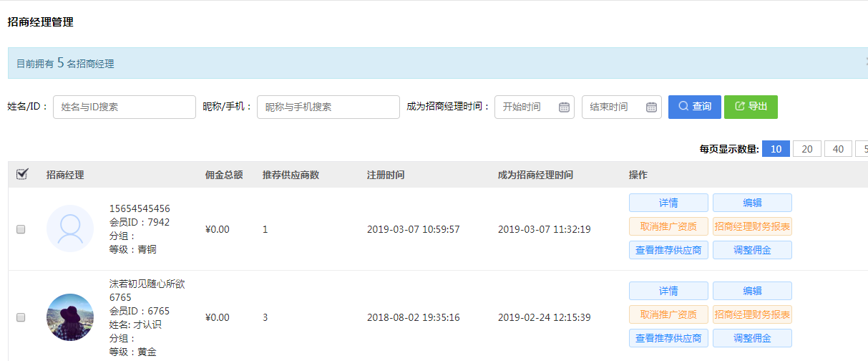Click calendar icon in 结束时间 field
Image resolution: width=868 pixels, height=361 pixels.
point(651,107)
